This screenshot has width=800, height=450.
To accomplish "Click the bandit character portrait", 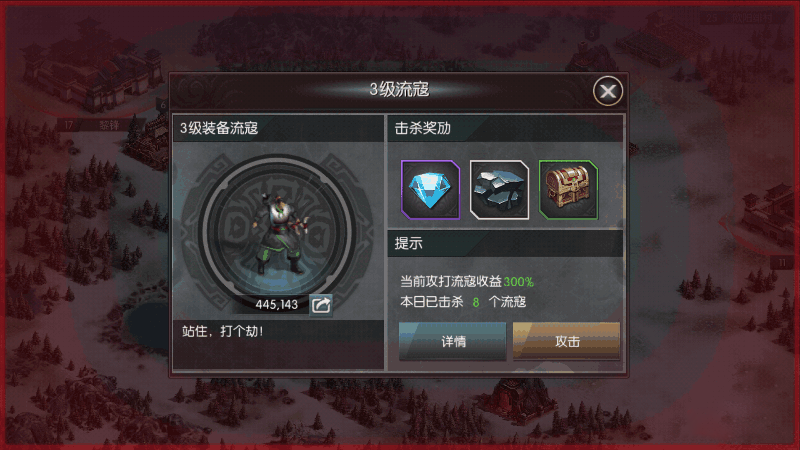I will click(278, 232).
